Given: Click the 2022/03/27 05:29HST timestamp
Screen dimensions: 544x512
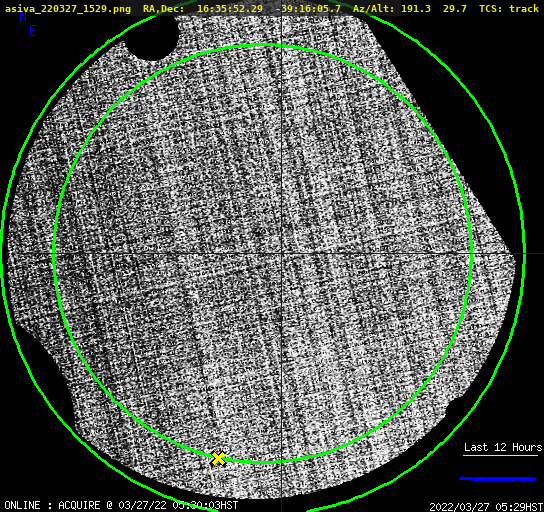Looking at the screenshot, I should coord(486,507).
